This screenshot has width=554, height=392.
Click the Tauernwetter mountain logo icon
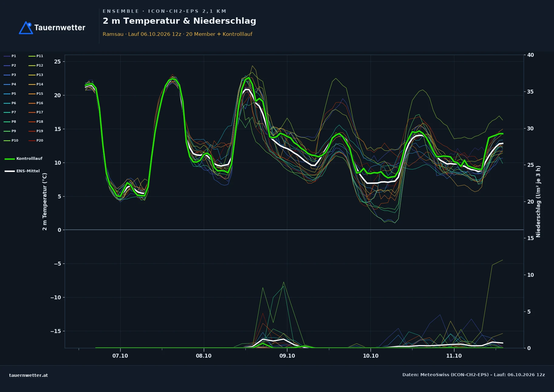[x=26, y=28]
